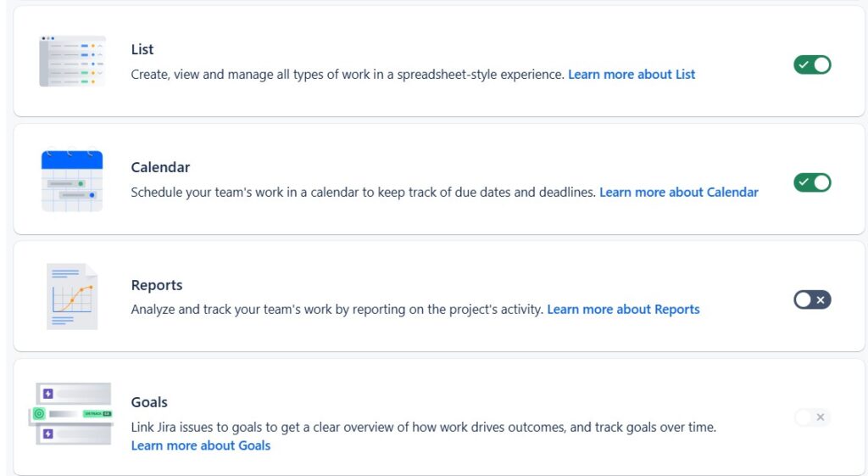Click the greyed-out Goals toggle
This screenshot has height=476, width=868.
(x=812, y=417)
